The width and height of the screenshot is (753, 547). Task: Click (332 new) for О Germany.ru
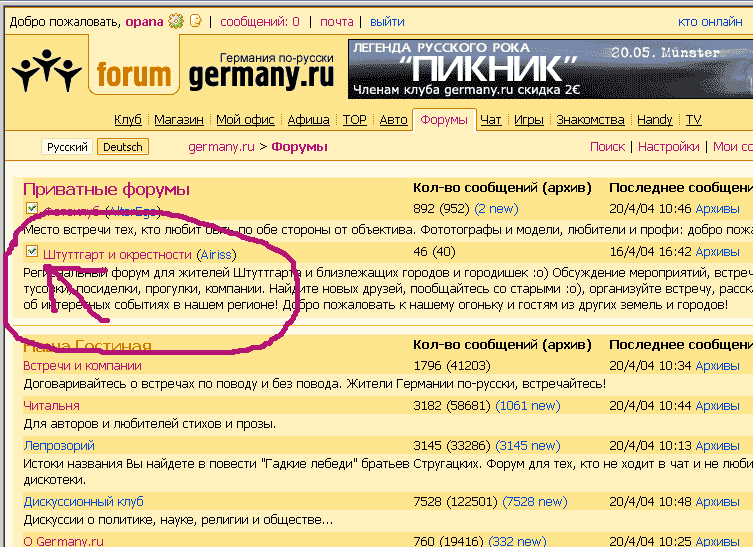tap(517, 541)
